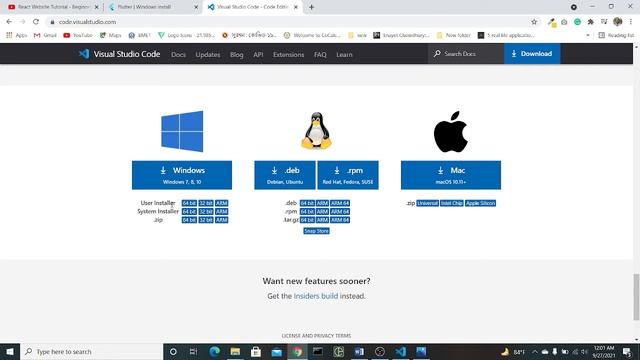640x360 pixels.
Task: Open the Docs menu item
Action: tap(178, 54)
